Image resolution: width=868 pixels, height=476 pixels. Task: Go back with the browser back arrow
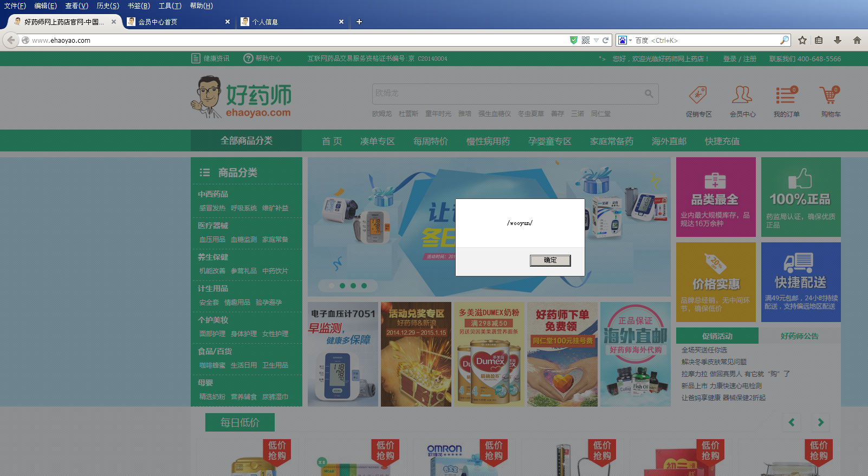11,40
